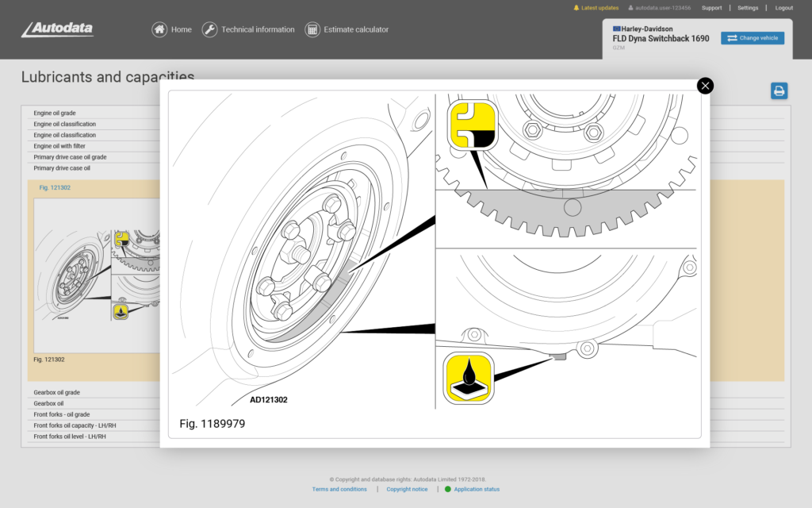Click the yellow oil level icon

pyautogui.click(x=473, y=125)
